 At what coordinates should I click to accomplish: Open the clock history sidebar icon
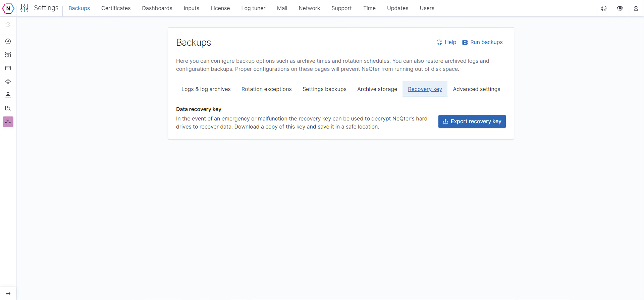click(x=8, y=25)
